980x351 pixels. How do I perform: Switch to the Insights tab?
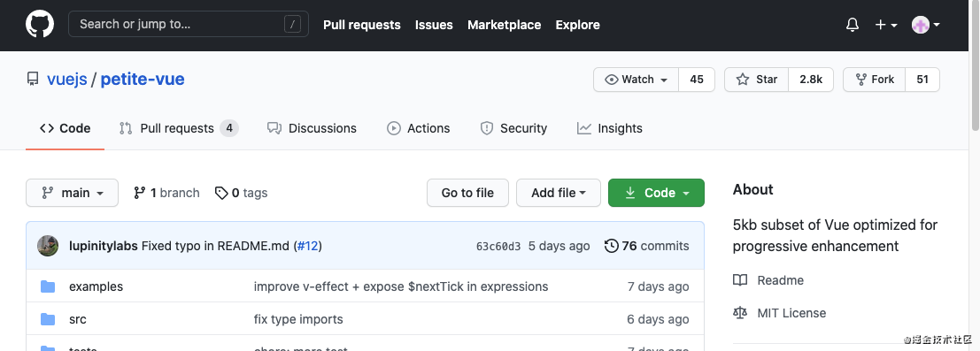(x=609, y=128)
